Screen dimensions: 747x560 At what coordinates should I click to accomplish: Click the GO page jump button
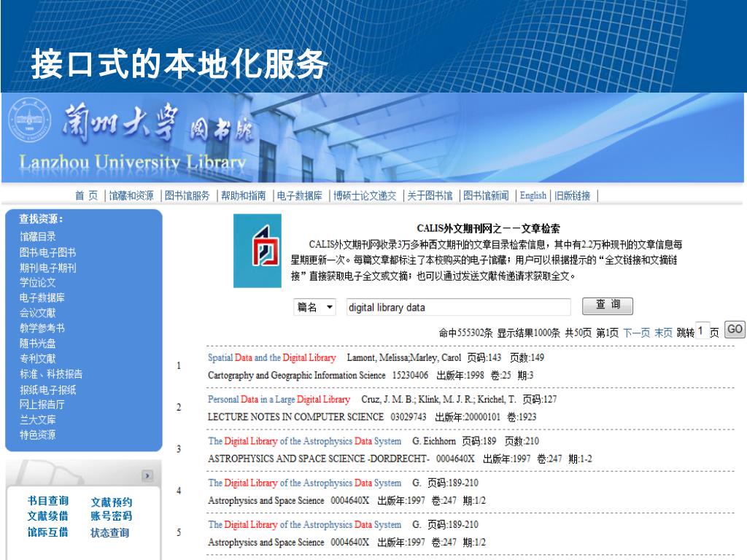tap(734, 329)
